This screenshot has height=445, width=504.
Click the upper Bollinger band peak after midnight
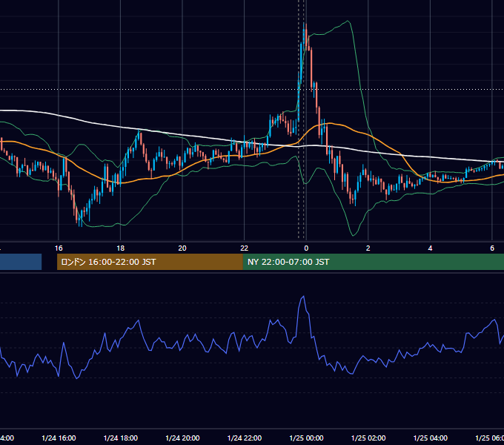coord(347,22)
